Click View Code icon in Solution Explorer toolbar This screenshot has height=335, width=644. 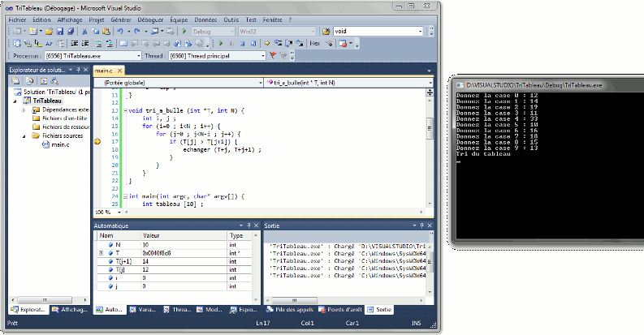[44, 81]
